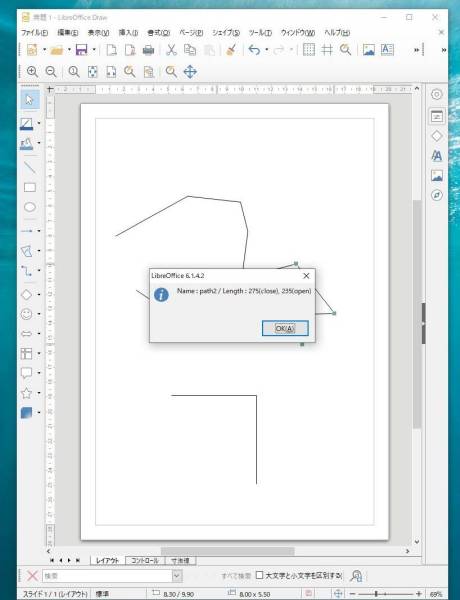The image size is (460, 600).
Task: Open the sidebar Gallery icon
Action: pyautogui.click(x=437, y=176)
